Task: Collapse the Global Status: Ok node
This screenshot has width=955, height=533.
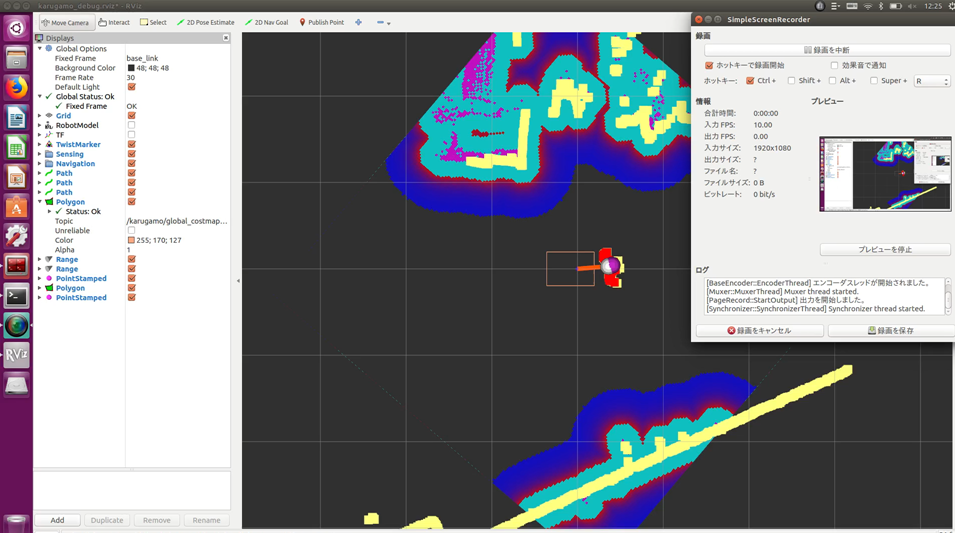Action: tap(40, 96)
